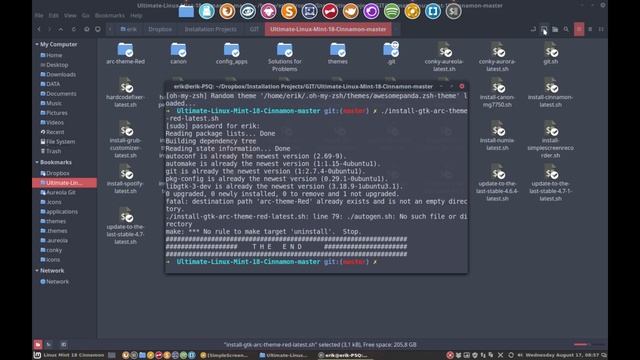Open the file manager folder in the dock

186,11
